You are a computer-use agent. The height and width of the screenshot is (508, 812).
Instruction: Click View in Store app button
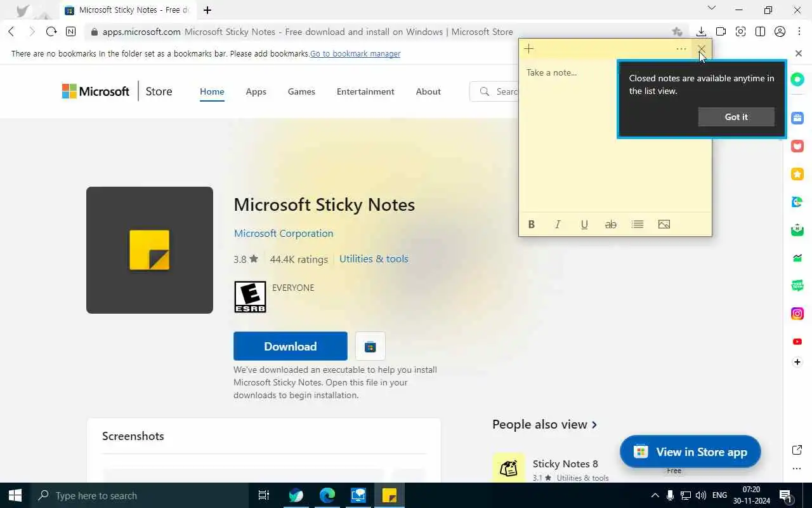tap(690, 452)
